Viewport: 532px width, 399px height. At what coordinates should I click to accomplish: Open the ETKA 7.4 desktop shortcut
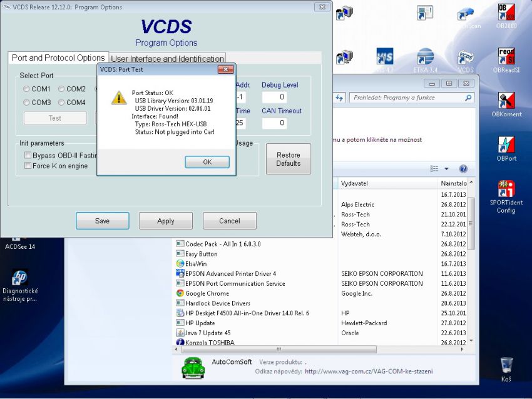(426, 59)
